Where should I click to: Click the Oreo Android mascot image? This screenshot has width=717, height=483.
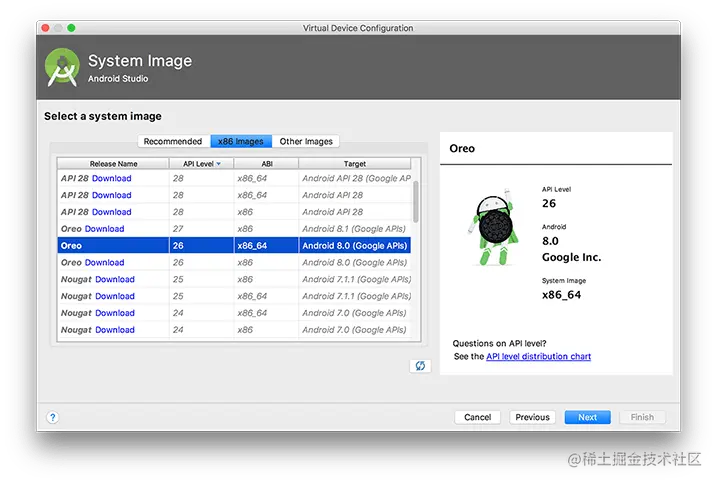click(494, 227)
